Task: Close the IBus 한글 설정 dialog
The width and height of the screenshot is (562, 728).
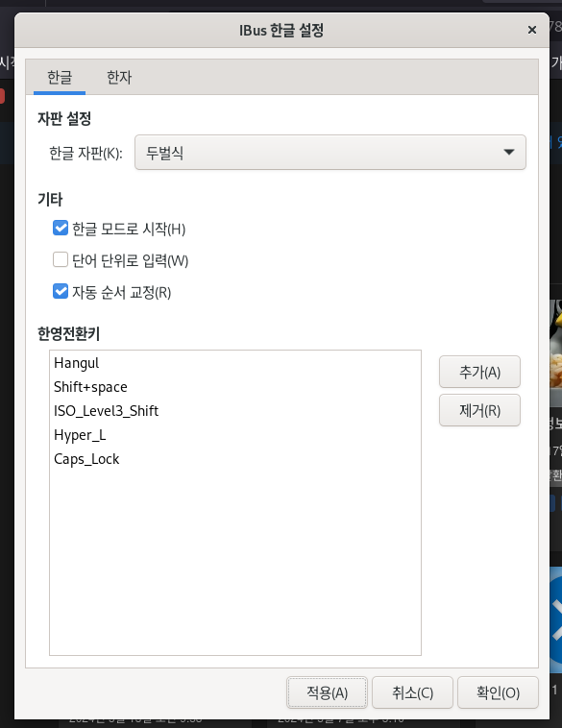Action: tap(532, 30)
